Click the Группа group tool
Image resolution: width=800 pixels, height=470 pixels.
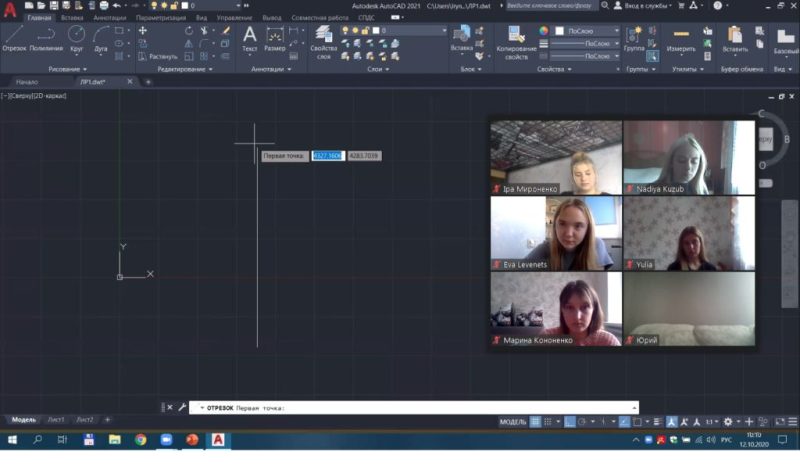coord(634,39)
